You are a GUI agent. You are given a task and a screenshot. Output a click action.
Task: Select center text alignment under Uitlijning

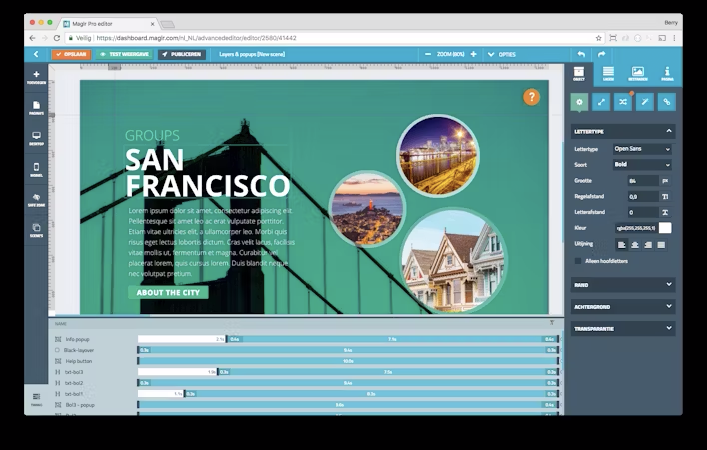tap(635, 244)
